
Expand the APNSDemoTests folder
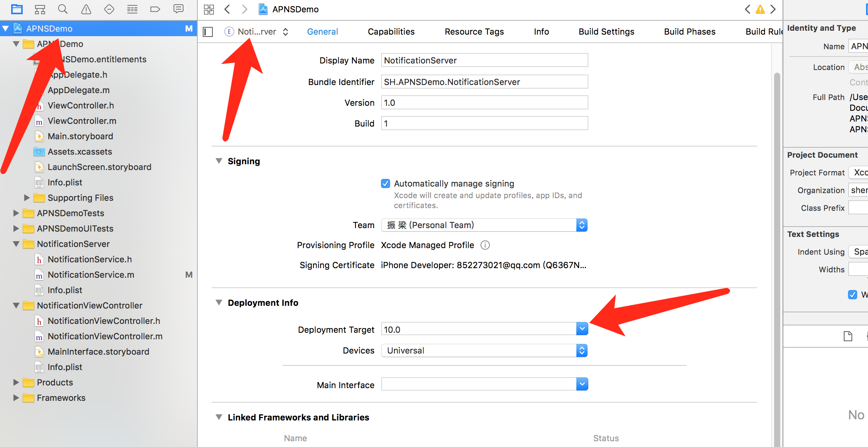[16, 213]
